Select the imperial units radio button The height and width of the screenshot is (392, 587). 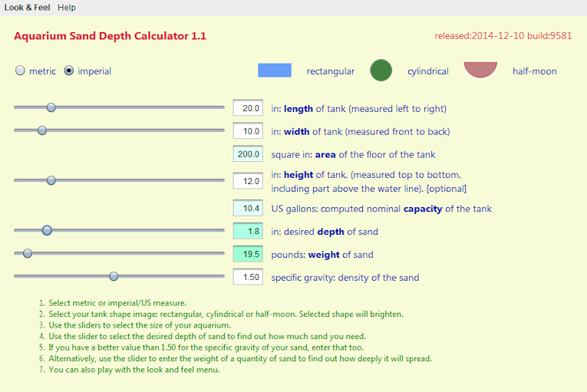(x=69, y=71)
